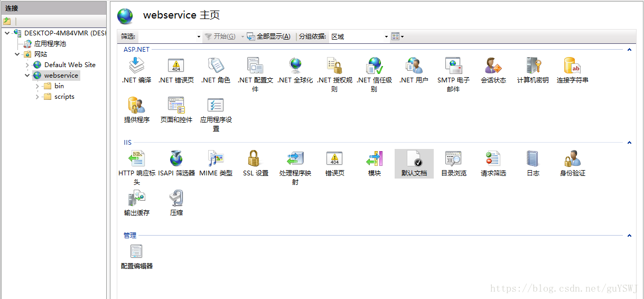Open the 配置编辑器 feature
The width and height of the screenshot is (644, 299).
[136, 256]
